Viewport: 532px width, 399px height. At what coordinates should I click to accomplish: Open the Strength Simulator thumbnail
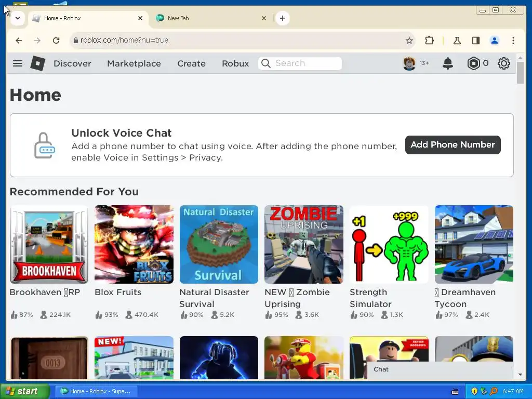pos(389,244)
